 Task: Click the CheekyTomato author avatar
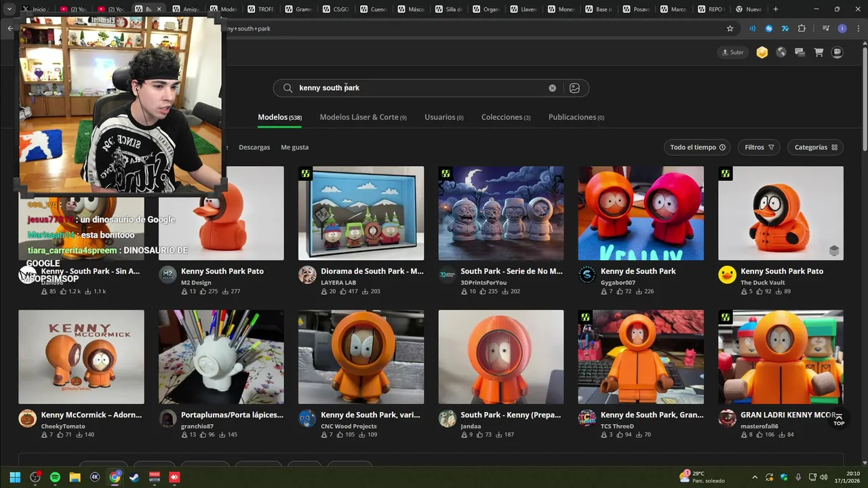(27, 418)
